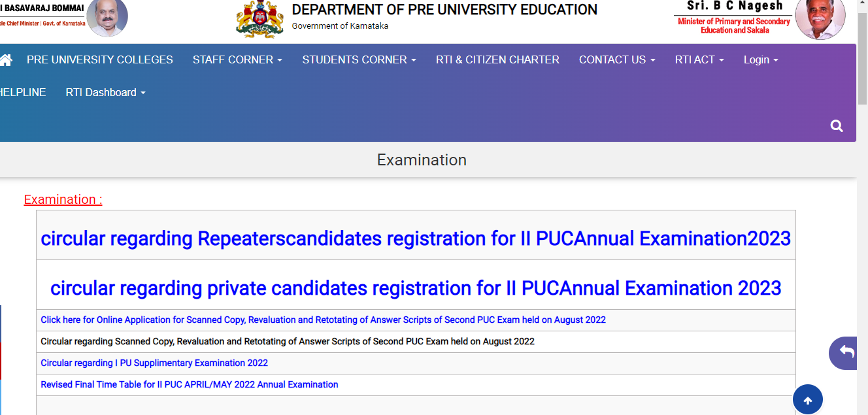The width and height of the screenshot is (868, 415).
Task: Open private candidates registration circular link
Action: pyautogui.click(x=416, y=288)
